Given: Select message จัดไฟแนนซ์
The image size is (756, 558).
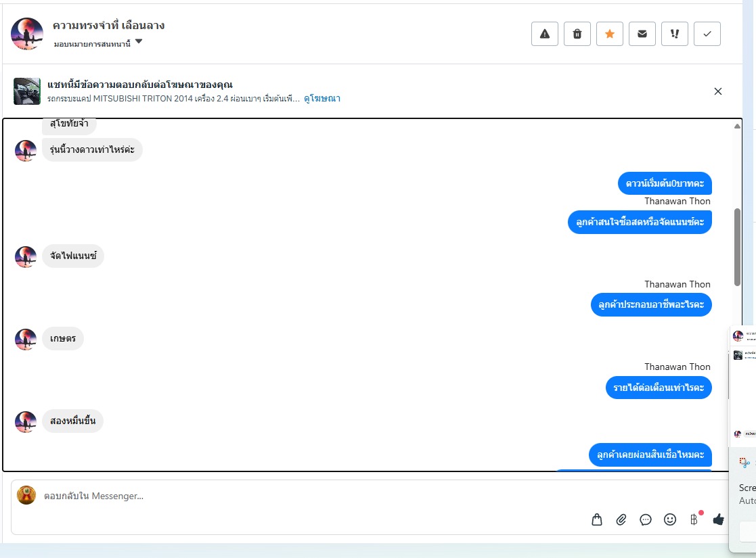Looking at the screenshot, I should coord(73,256).
